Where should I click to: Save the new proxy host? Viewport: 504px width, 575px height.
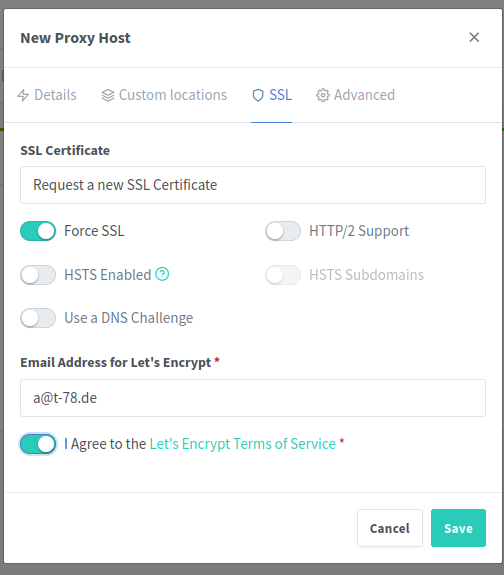coord(458,528)
